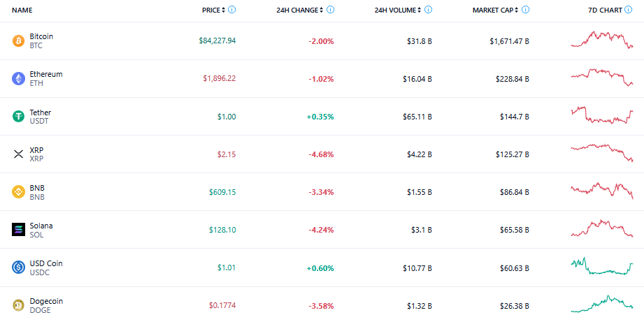The width and height of the screenshot is (644, 322).
Task: View Tether 7-day sparkline chart
Action: (x=602, y=115)
